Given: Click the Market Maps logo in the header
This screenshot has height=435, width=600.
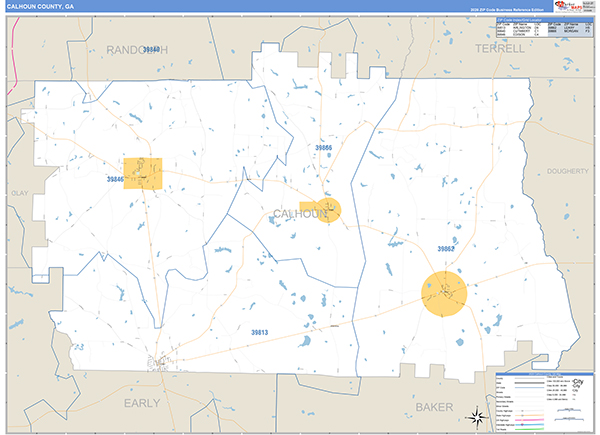Looking at the screenshot, I should tap(568, 6).
